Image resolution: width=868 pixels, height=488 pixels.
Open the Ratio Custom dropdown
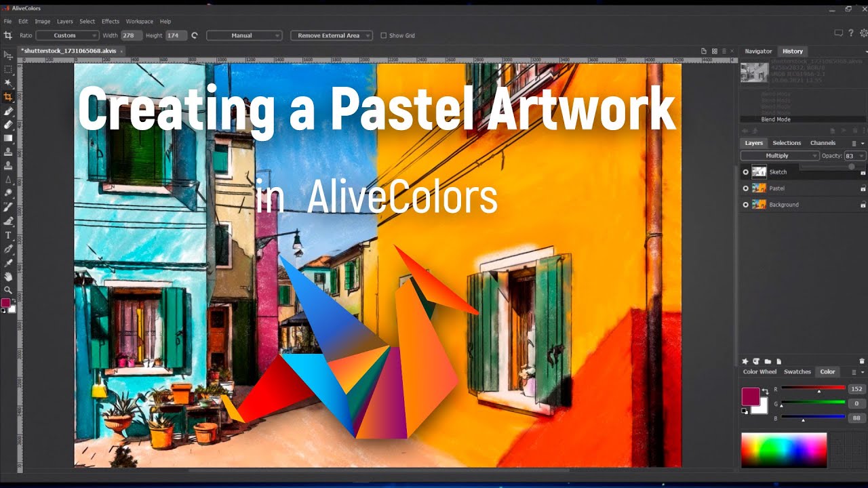pyautogui.click(x=67, y=35)
